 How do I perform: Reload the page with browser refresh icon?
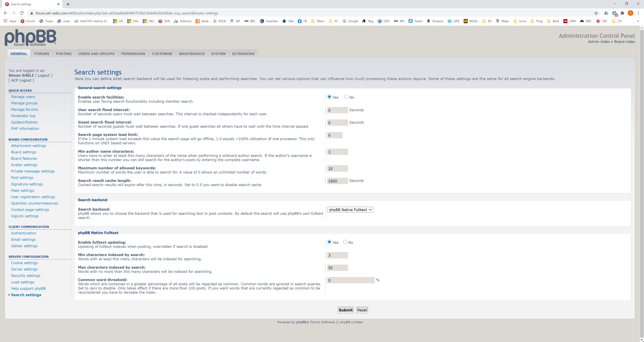(x=22, y=13)
